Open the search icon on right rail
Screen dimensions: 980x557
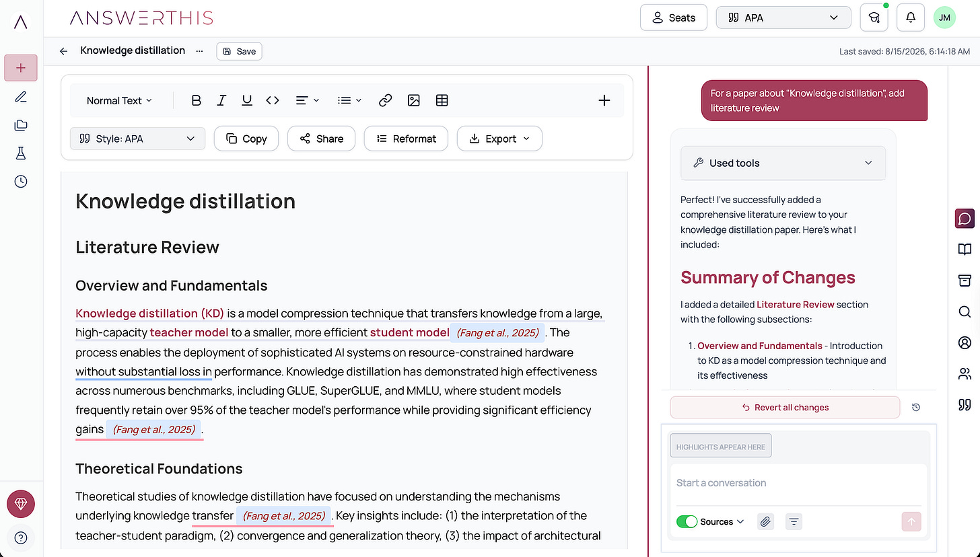pos(965,311)
